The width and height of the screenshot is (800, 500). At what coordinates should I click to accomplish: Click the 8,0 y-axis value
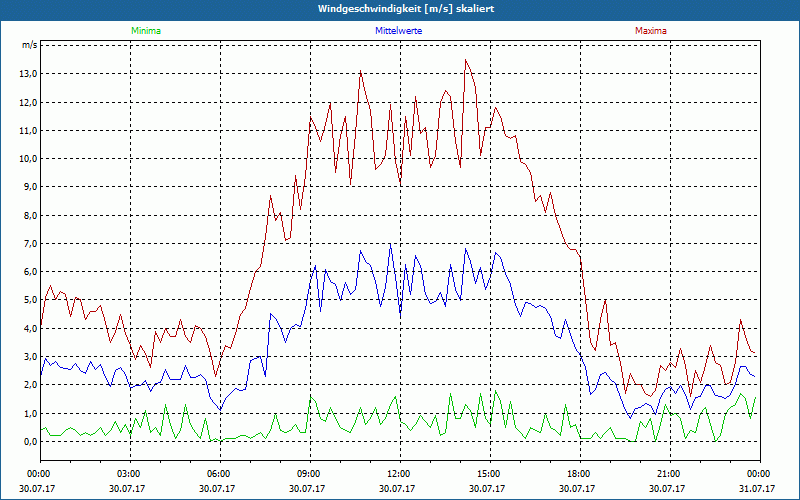pos(32,215)
